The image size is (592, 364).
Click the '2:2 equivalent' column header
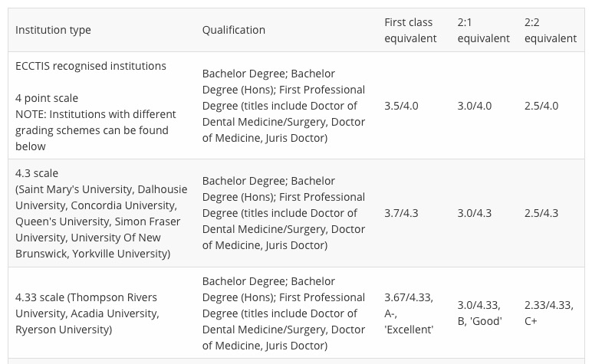(550, 30)
